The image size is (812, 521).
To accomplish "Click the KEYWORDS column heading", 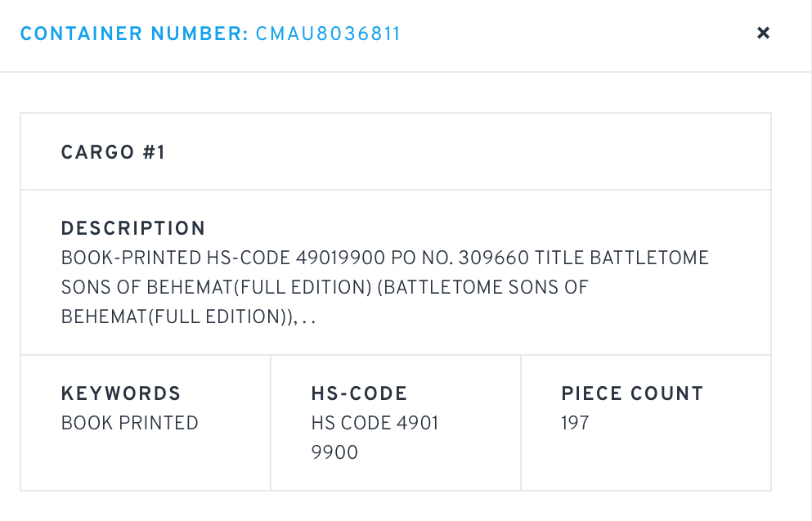I will click(x=121, y=393).
